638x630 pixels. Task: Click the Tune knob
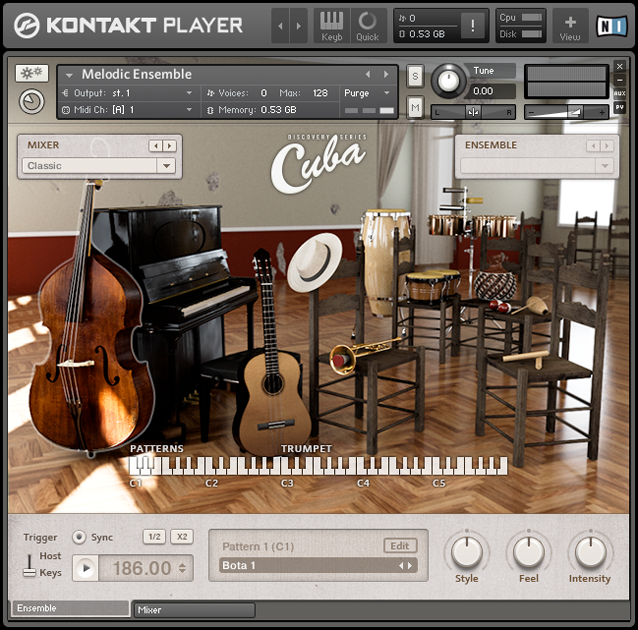(x=448, y=81)
